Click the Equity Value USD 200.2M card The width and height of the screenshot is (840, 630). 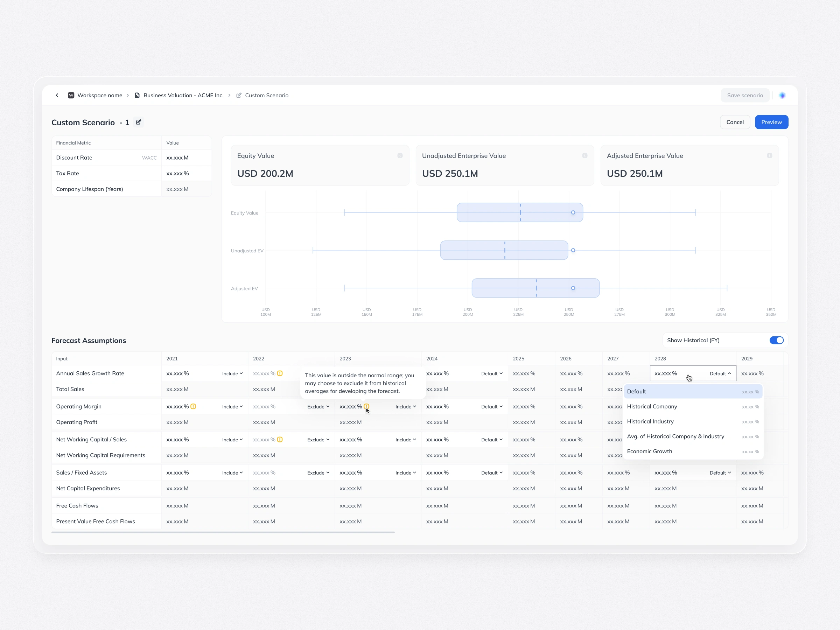(320, 166)
